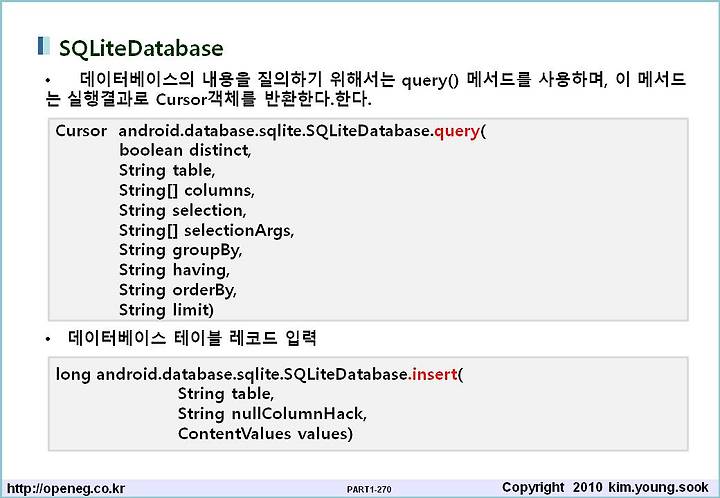Select the 'String having,' parameter line
The height and width of the screenshot is (498, 720).
(x=174, y=270)
